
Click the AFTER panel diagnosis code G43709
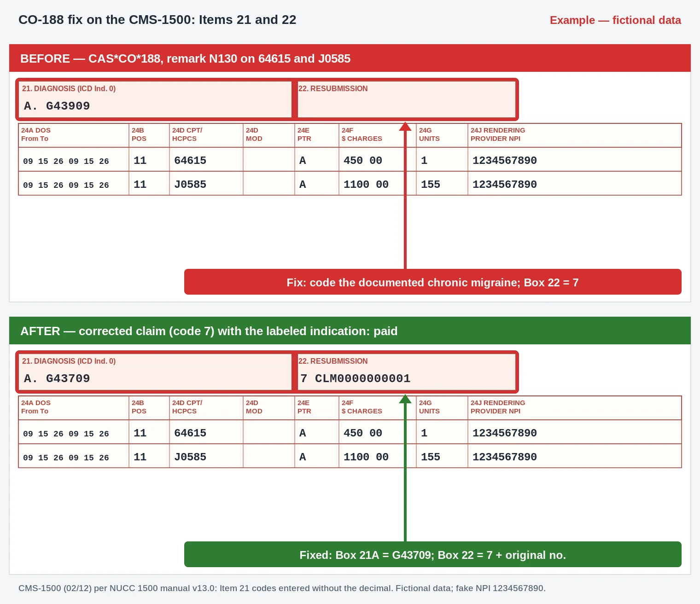[68, 378]
